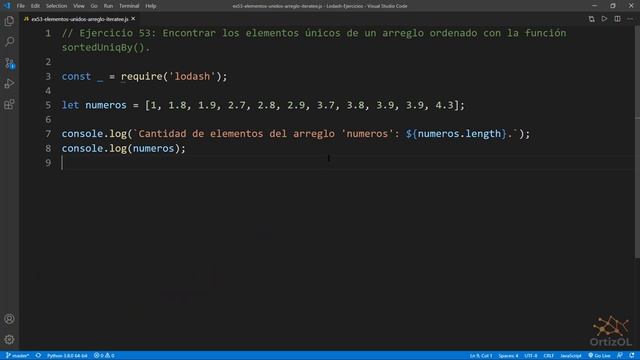Open the Edit menu
640x360 pixels.
(x=35, y=6)
